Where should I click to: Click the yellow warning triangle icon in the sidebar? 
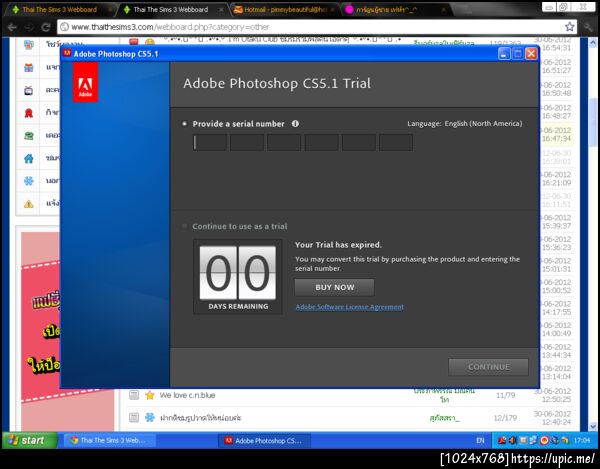click(29, 204)
